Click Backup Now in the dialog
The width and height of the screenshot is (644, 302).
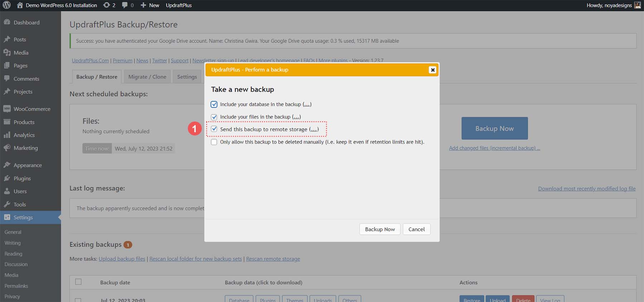(380, 229)
